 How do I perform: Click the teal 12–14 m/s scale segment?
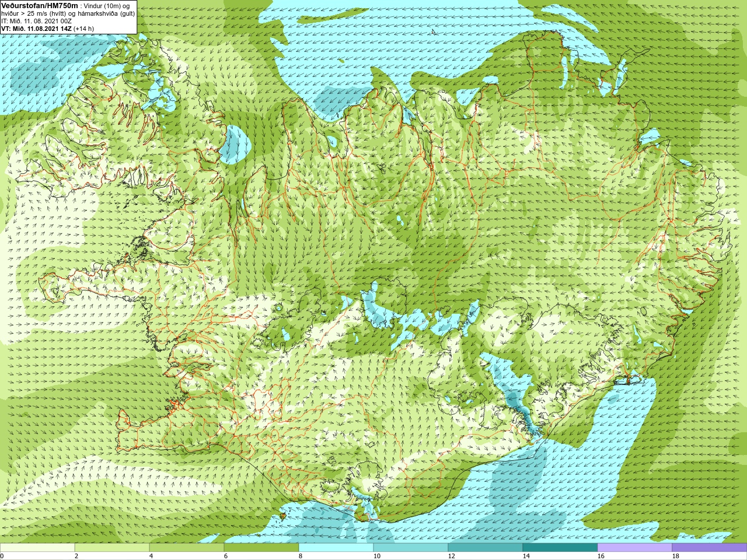pyautogui.click(x=486, y=548)
